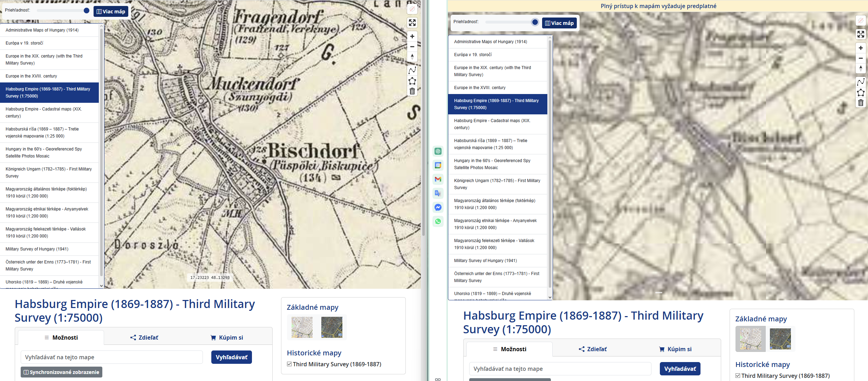Select Königreich Ungarn First Military Survey, right list
This screenshot has height=381, width=868.
[498, 184]
